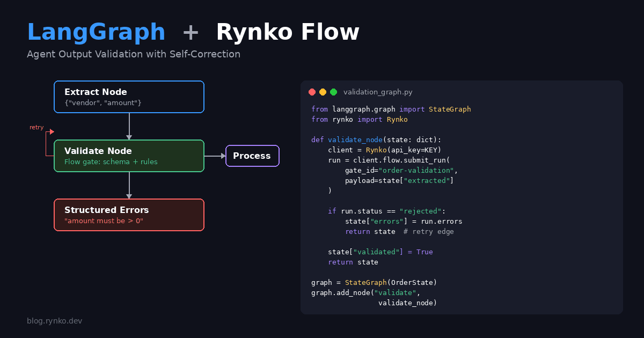Click the green traffic-light icon on the code window
This screenshot has width=644, height=338.
click(x=333, y=92)
